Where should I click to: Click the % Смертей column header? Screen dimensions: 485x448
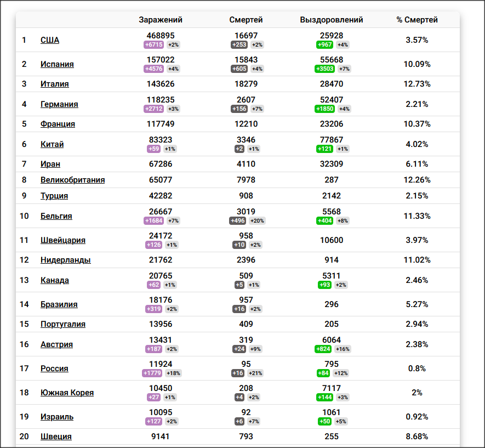[x=417, y=20]
